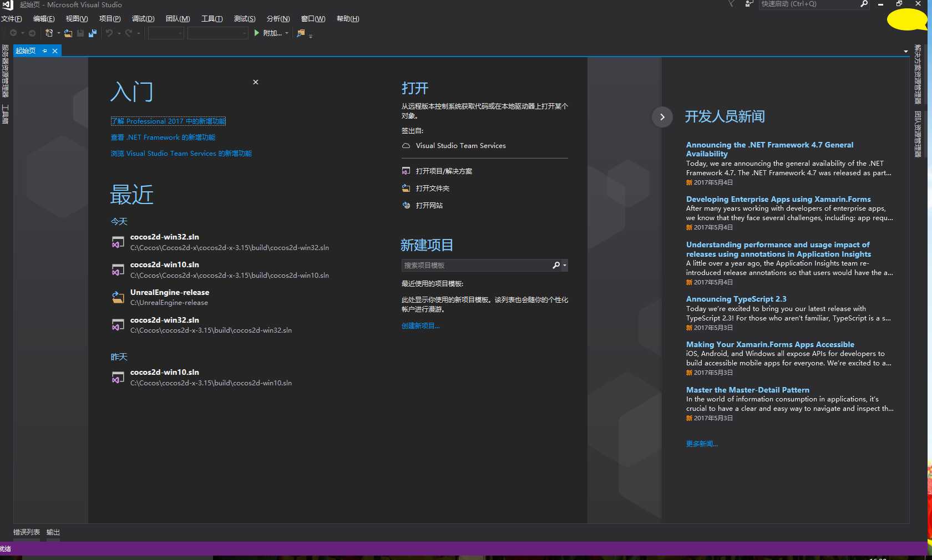Click the 打开网站 globe icon
932x560 pixels.
(x=406, y=206)
